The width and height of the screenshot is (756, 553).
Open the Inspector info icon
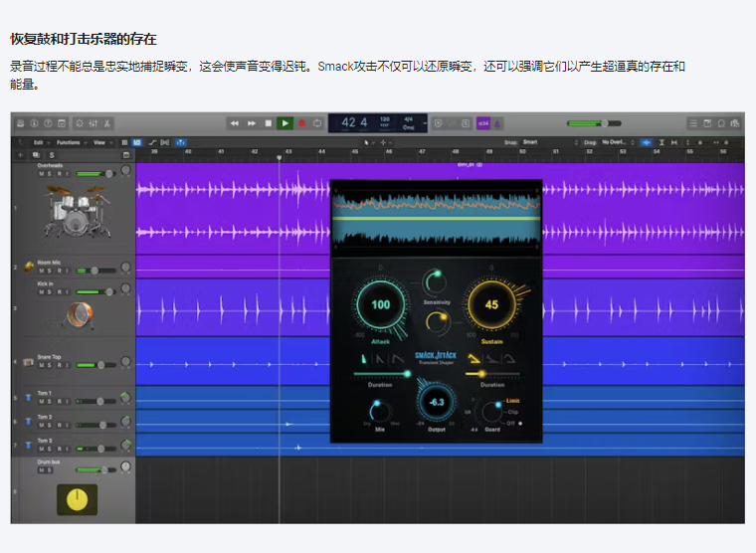coord(34,123)
